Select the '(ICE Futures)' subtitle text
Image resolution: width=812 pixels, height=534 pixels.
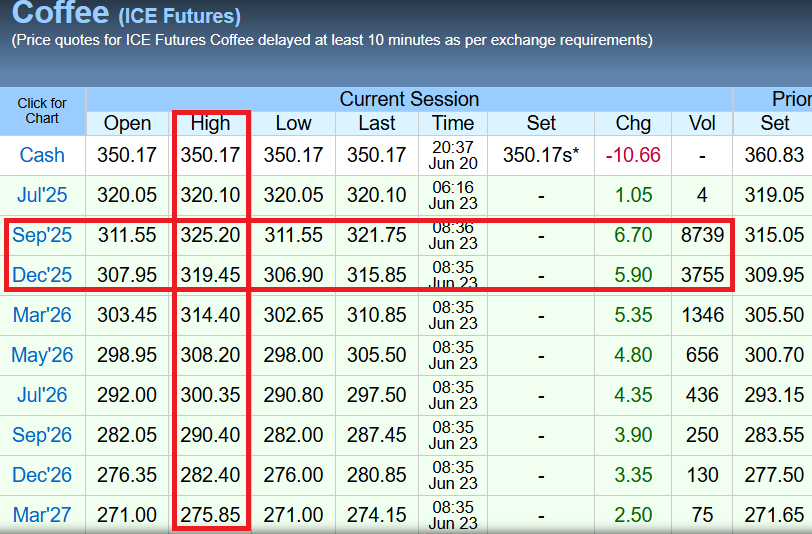coord(179,16)
